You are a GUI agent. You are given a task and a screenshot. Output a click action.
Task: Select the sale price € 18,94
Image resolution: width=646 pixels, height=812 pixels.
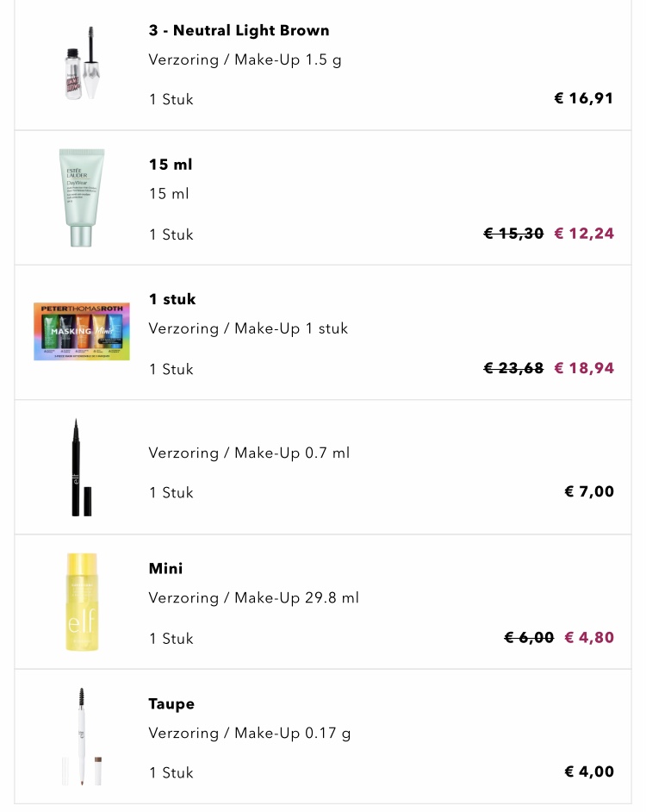coord(584,368)
